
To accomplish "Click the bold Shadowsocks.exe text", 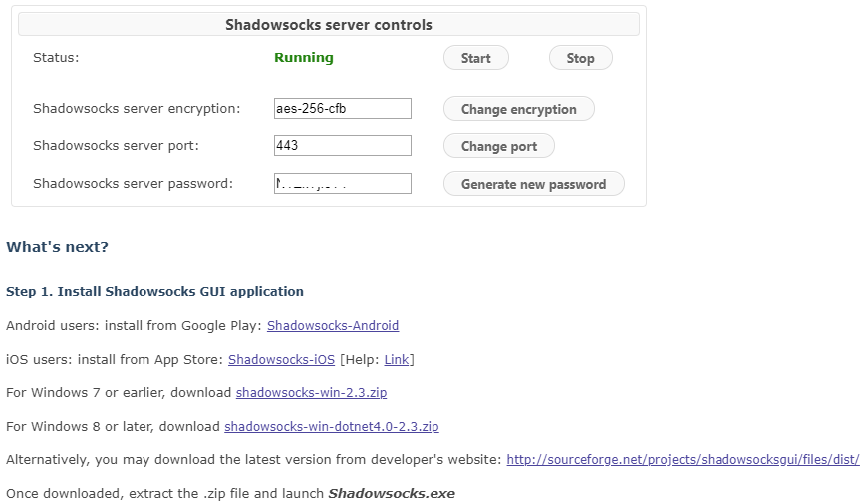I will point(392,493).
